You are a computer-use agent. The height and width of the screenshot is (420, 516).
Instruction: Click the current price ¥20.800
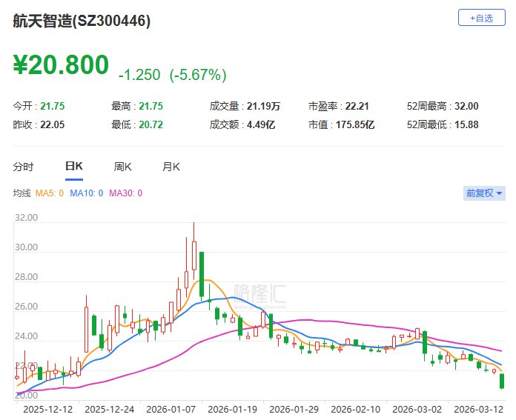pyautogui.click(x=61, y=65)
